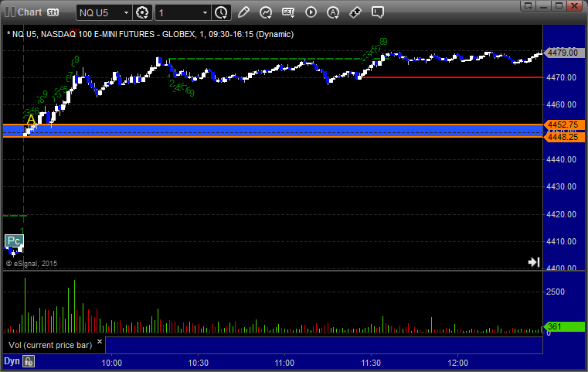The height and width of the screenshot is (372, 588).
Task: Close the Vol study pane with the x
Action: pyautogui.click(x=100, y=342)
